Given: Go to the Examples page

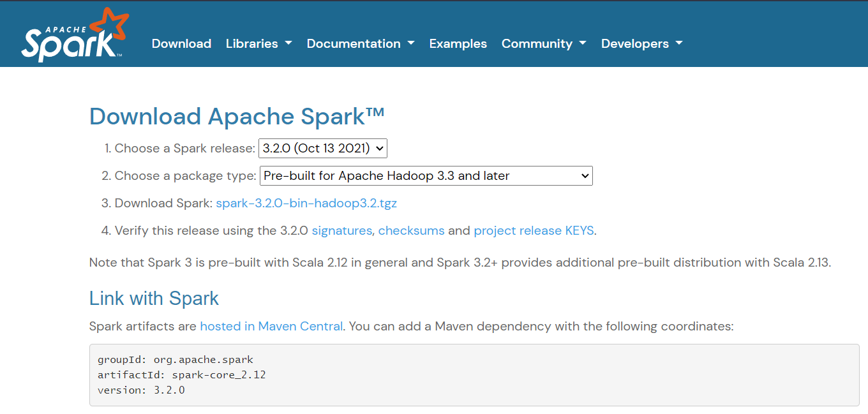Looking at the screenshot, I should click(x=458, y=43).
